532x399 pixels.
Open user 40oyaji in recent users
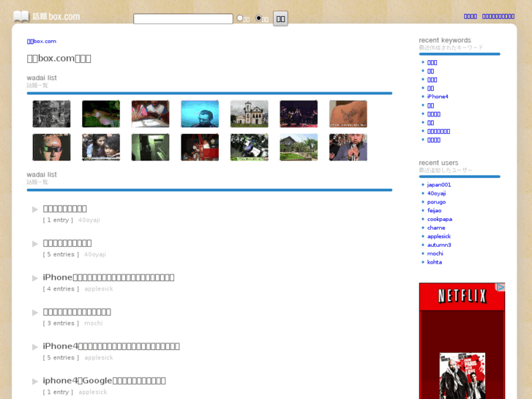436,193
